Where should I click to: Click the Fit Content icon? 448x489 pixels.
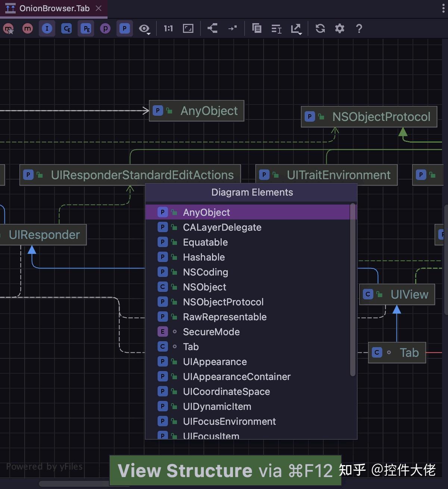pyautogui.click(x=188, y=28)
